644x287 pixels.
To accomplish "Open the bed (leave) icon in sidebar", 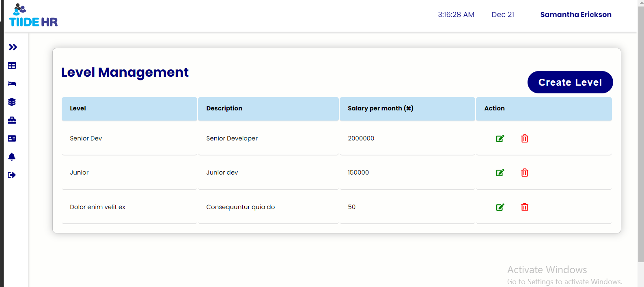I will coord(12,84).
